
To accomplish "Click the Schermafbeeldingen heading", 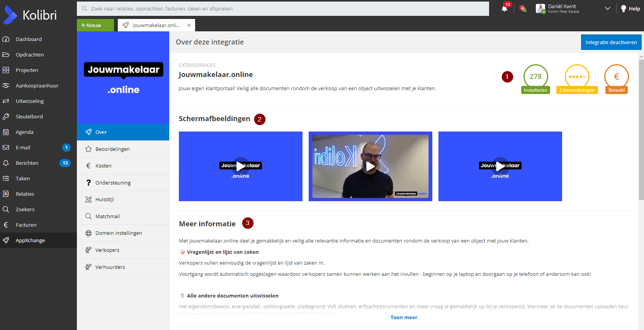I will (214, 118).
